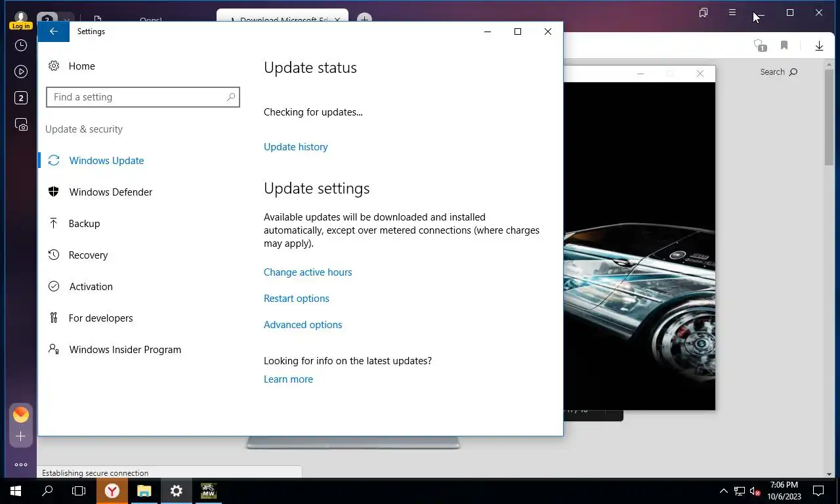This screenshot has height=504, width=840.
Task: Bookmark the page with the bookmark icon
Action: [x=784, y=46]
